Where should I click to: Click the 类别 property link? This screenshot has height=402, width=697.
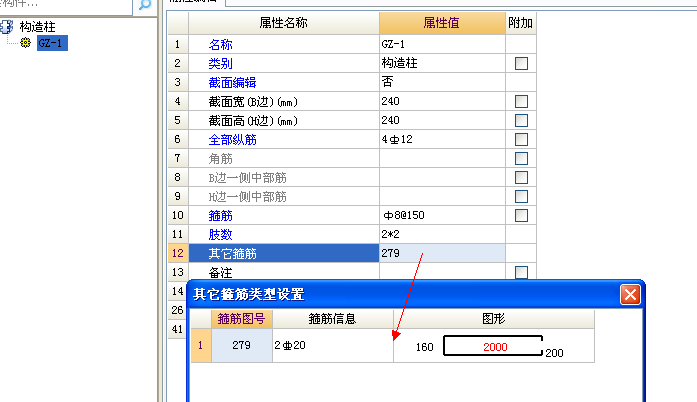[220, 64]
